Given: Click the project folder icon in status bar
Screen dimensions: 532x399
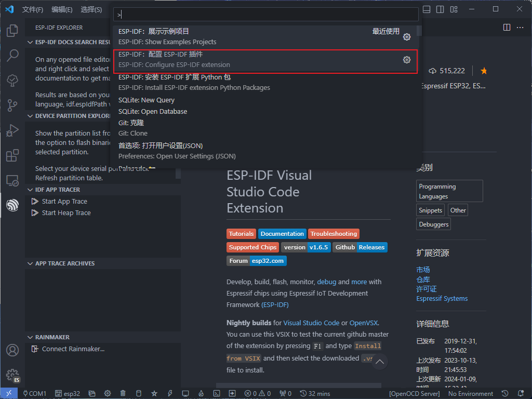Looking at the screenshot, I should coord(92,394).
